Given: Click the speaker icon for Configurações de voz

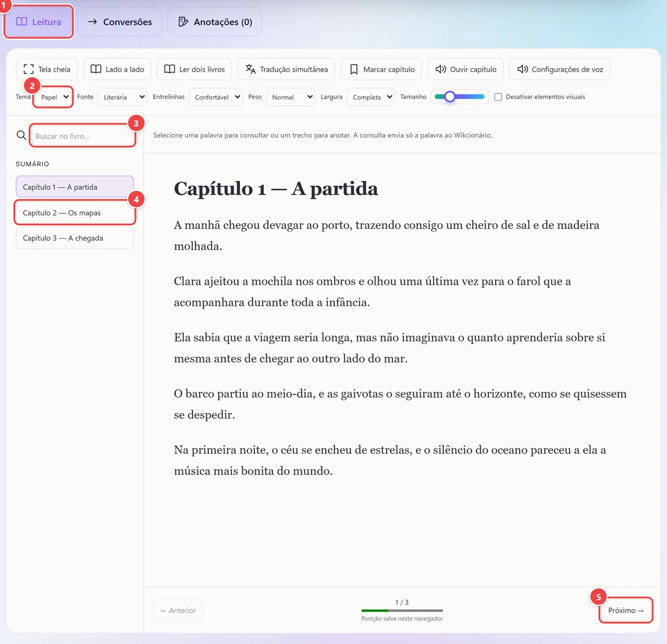Looking at the screenshot, I should click(523, 69).
